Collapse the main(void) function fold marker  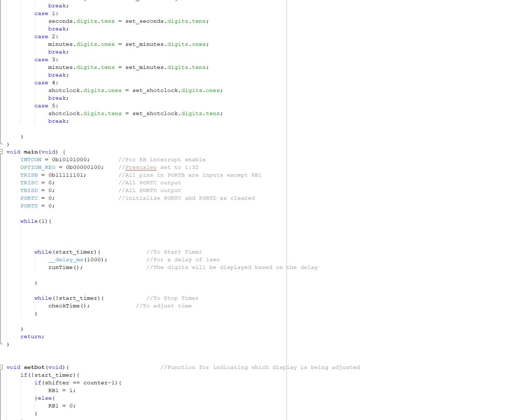1,152
